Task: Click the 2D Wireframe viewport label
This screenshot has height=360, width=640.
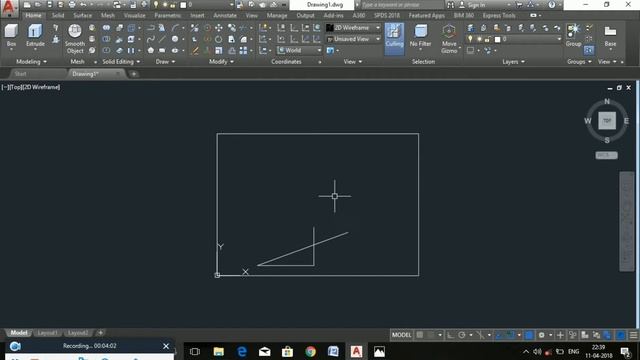Action: click(x=40, y=87)
